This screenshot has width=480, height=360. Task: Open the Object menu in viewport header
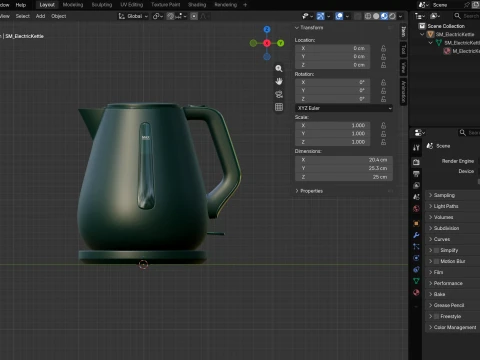pos(58,16)
